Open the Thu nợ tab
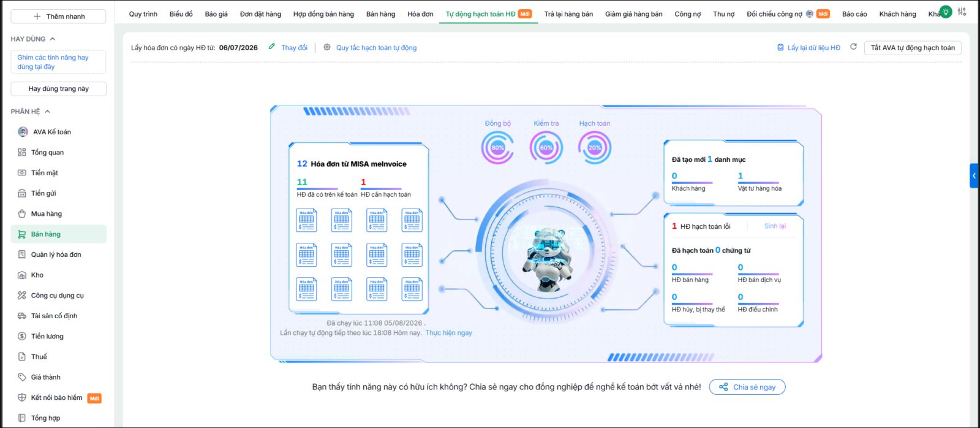Screen dimensions: 980x428 tap(724, 14)
